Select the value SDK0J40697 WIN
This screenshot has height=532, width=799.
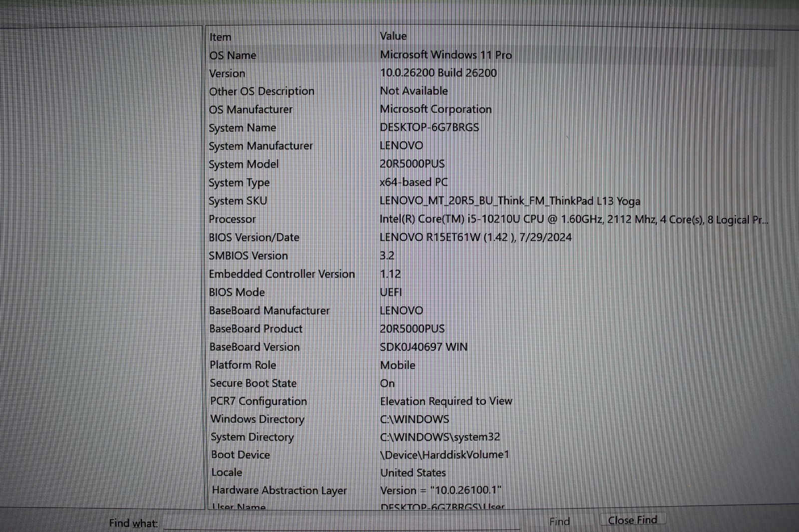coord(423,347)
